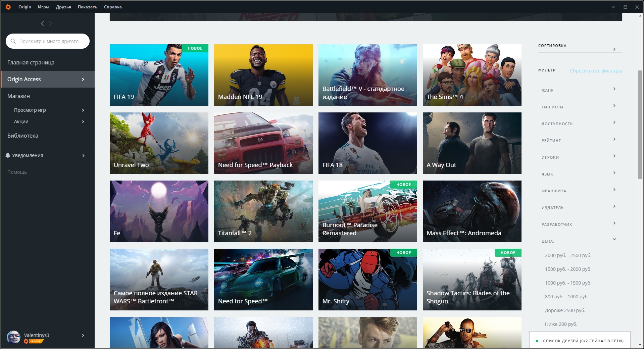Filter by Дороже 2500 руб.
The image size is (644, 349).
tap(565, 310)
